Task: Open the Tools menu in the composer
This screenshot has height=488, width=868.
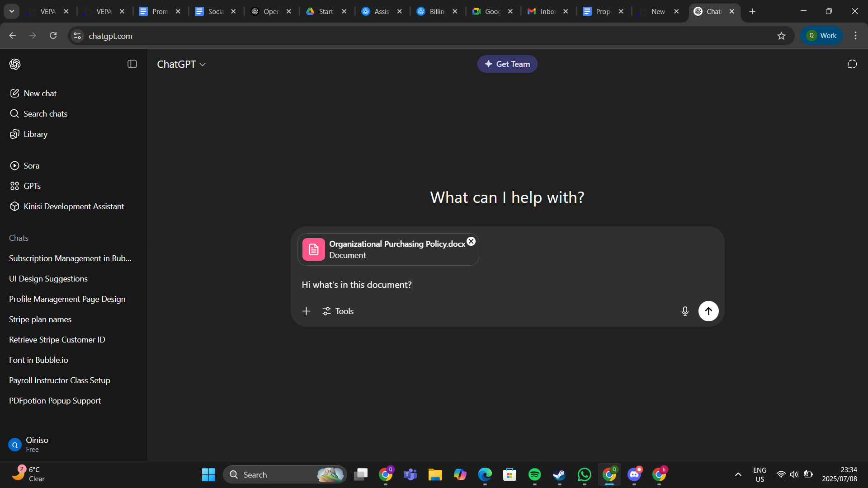Action: tap(338, 311)
